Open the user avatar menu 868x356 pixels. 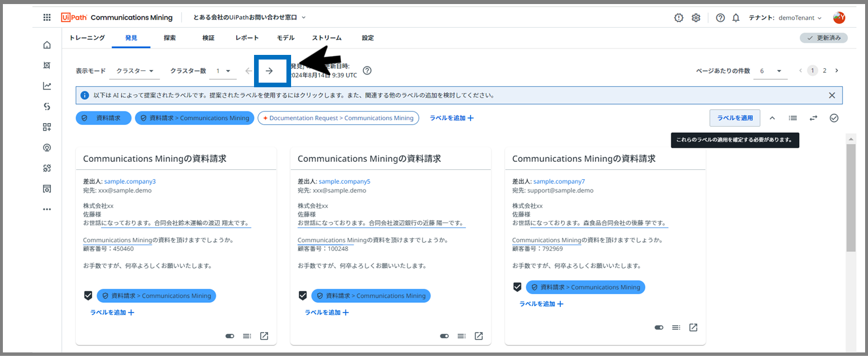click(x=839, y=18)
